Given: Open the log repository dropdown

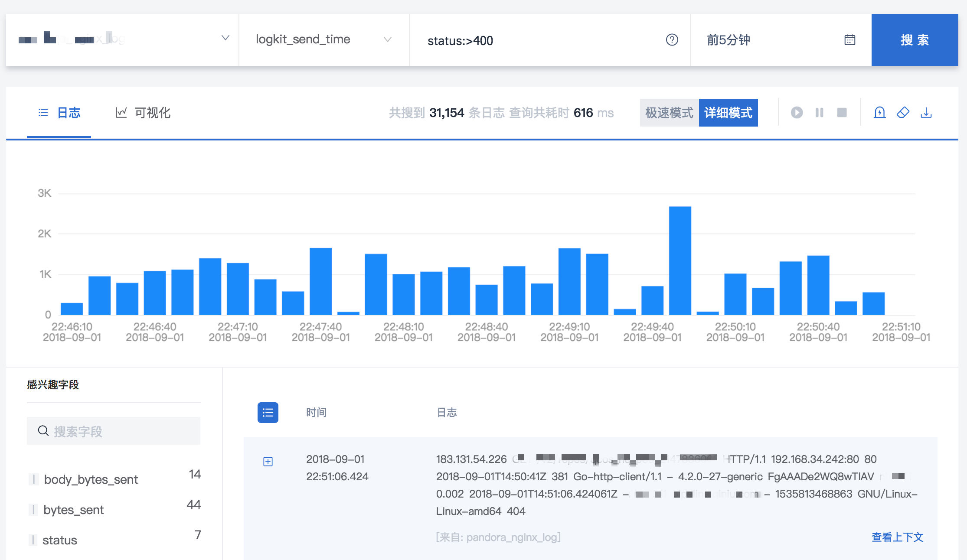Looking at the screenshot, I should point(122,40).
